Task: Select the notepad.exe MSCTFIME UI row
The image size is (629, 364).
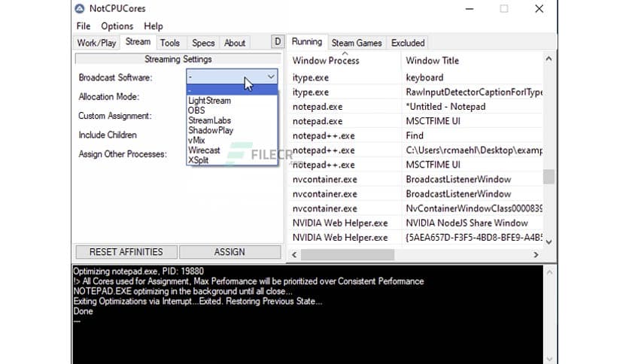Action: (415, 121)
